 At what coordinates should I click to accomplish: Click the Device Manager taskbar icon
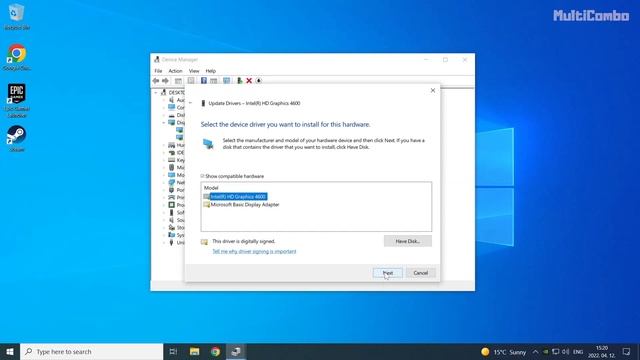point(236,352)
